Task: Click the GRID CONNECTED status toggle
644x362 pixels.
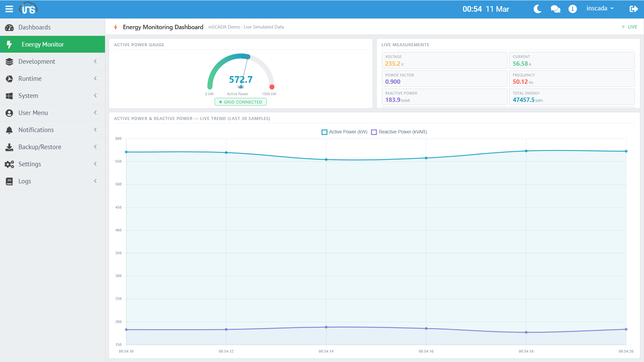Action: click(240, 102)
